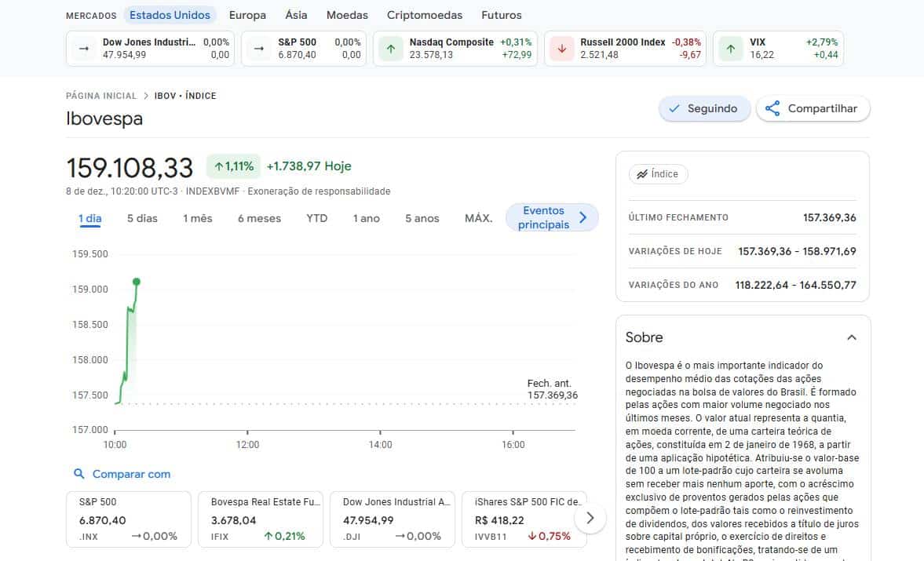924x561 pixels.
Task: Open the Moedas tab
Action: pyautogui.click(x=347, y=16)
